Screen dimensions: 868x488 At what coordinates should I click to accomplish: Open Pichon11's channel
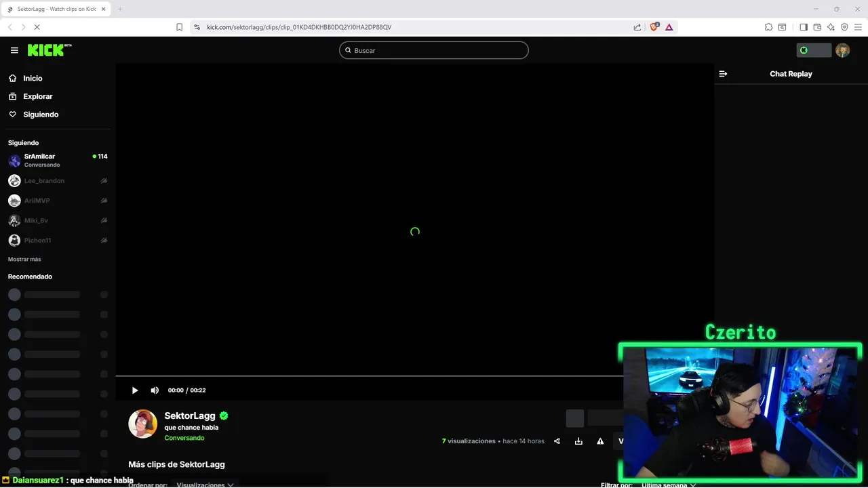coord(58,240)
